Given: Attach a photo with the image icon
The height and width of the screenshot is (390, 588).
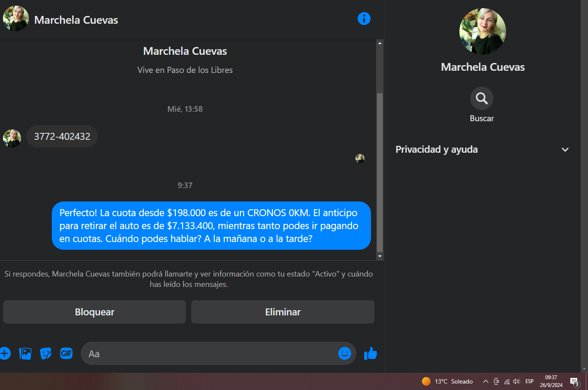Looking at the screenshot, I should [25, 353].
